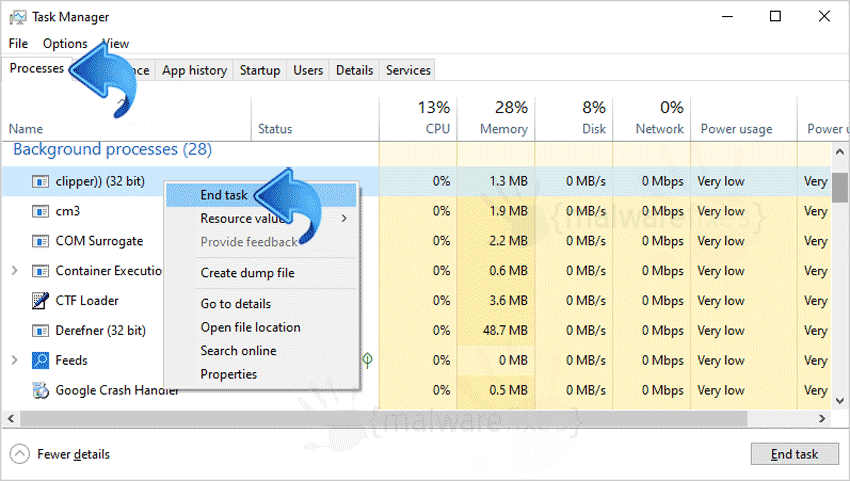Select Open file location in context menu

(x=261, y=328)
